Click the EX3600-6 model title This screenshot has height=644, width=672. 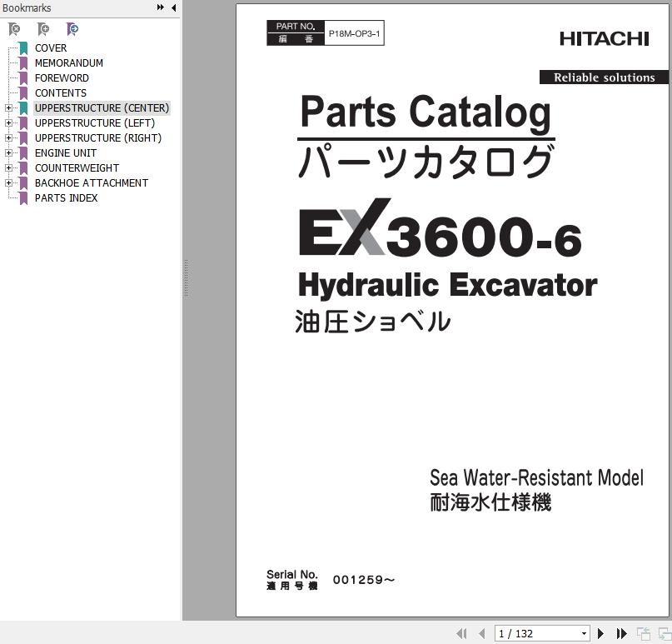pyautogui.click(x=441, y=228)
